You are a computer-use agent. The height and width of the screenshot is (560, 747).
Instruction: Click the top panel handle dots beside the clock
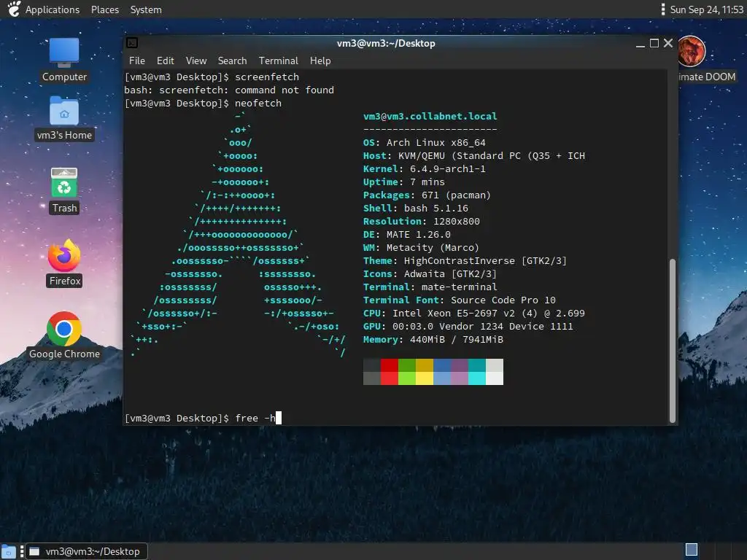coord(662,9)
